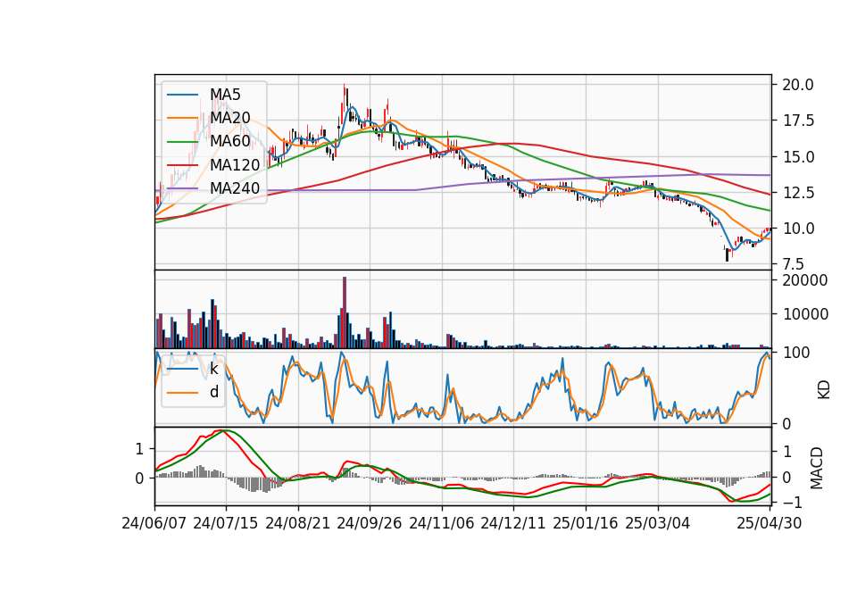Screen dimensions: 857x616
Task: Click the 17.5 price axis tick label
Action: tap(798, 121)
